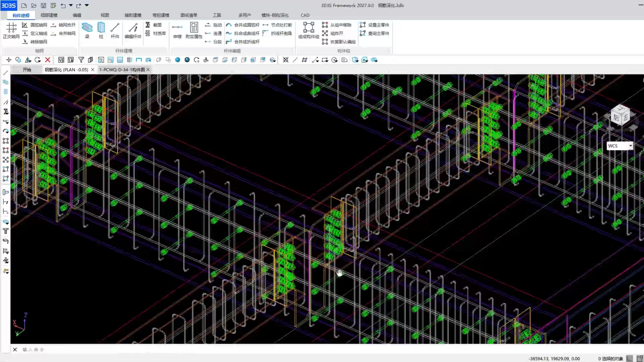Expand the undo history dropdown arrow
Viewport: 644px width, 362px height.
tap(71, 5)
